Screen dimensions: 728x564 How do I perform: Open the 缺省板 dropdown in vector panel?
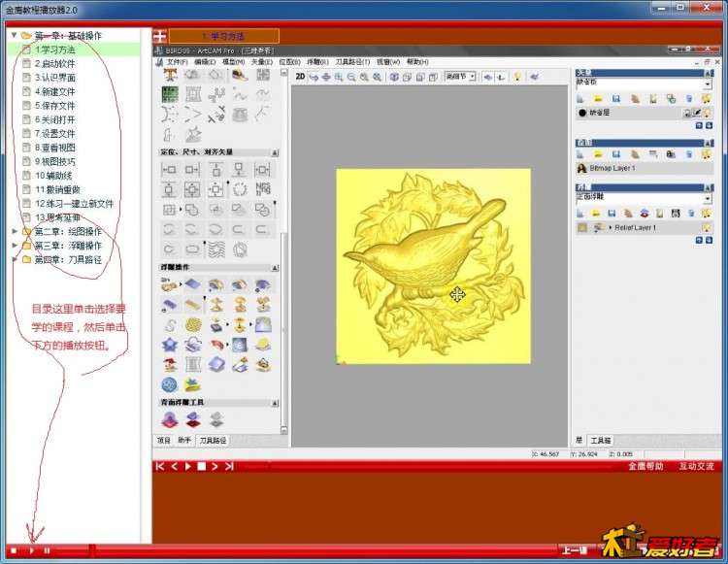click(707, 84)
